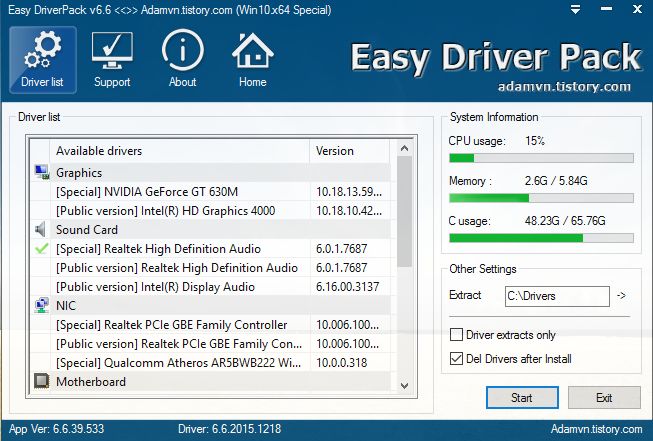Select the NIC category row
Screen dimensions: 653x441
[210, 305]
